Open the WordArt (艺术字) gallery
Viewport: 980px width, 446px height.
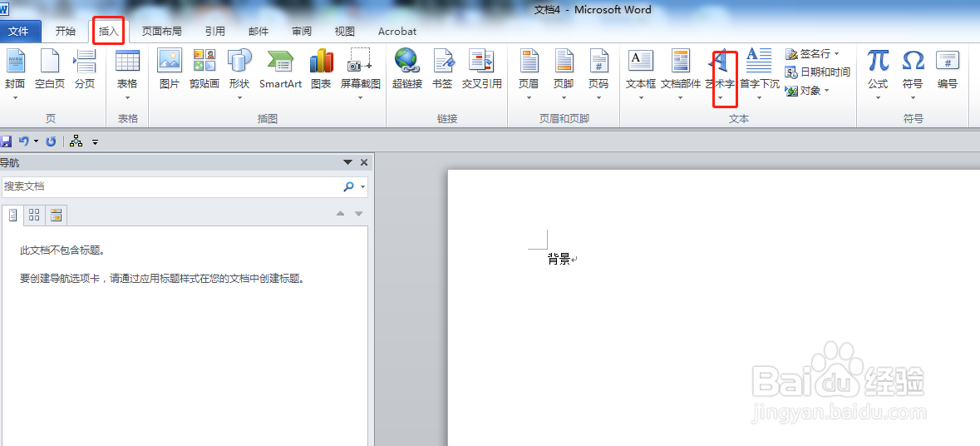click(720, 74)
